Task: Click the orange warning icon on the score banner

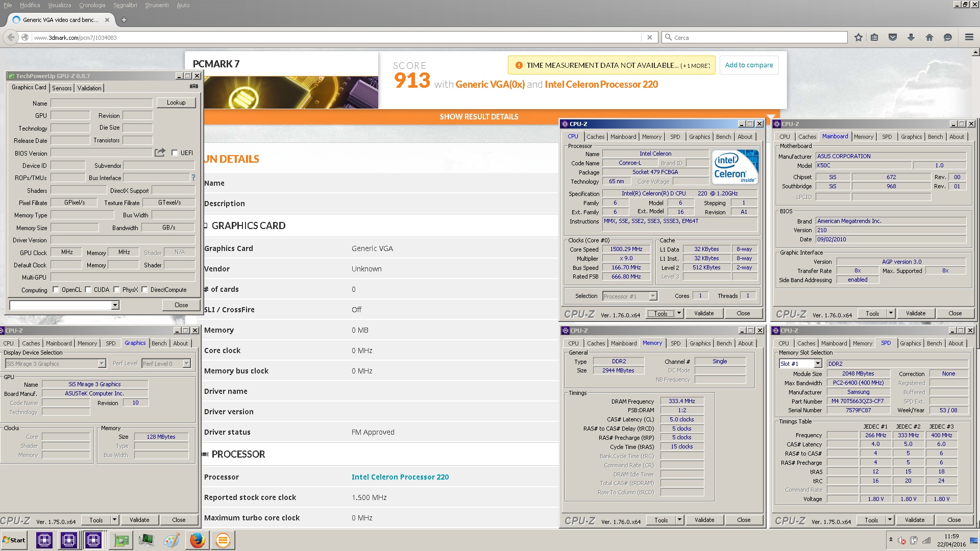Action: click(x=519, y=65)
